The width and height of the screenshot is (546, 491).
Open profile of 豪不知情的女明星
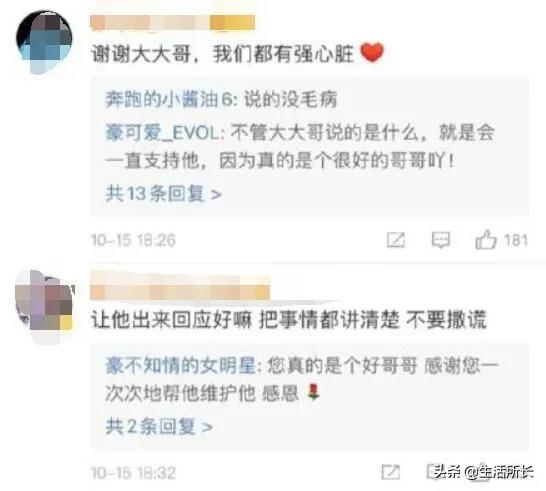[181, 366]
